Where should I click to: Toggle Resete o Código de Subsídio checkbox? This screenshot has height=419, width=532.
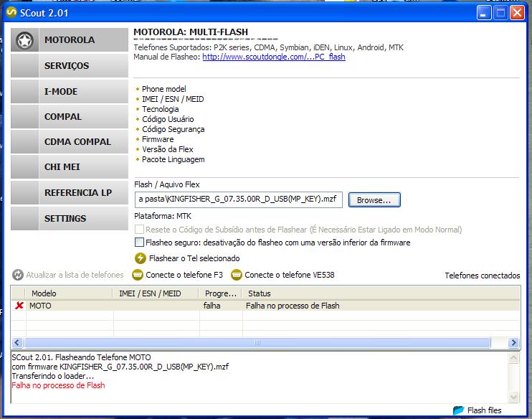[139, 230]
